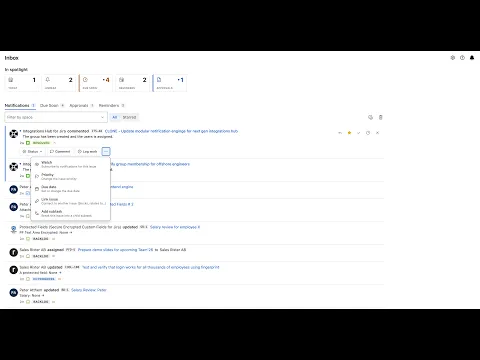
Task: Open the Filter by space dropdown
Action: pyautogui.click(x=56, y=117)
